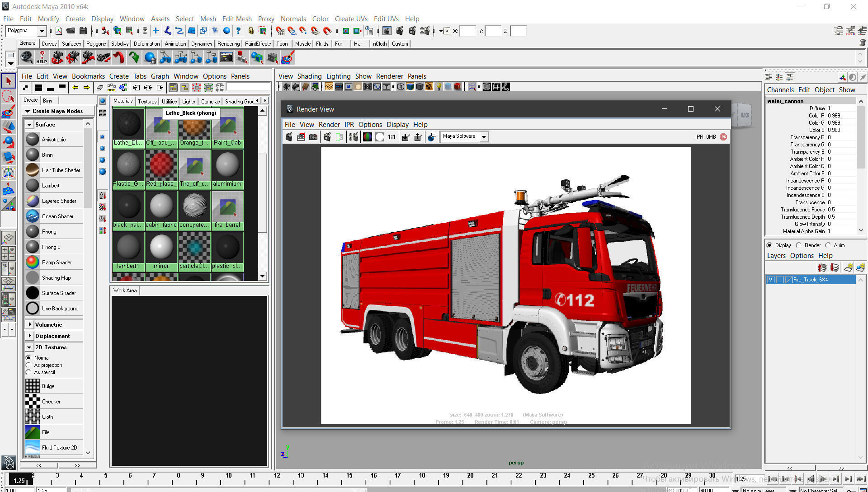Image resolution: width=868 pixels, height=492 pixels.
Task: Select the Lasso tool in the toolbox
Action: click(8, 96)
